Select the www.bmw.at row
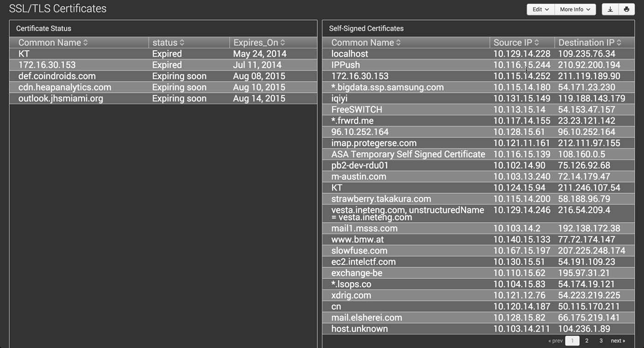 (478, 239)
